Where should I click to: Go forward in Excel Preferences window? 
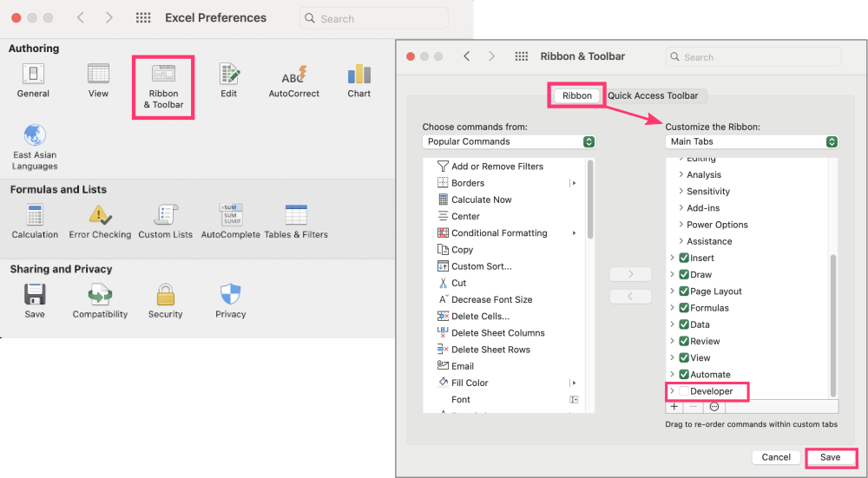[109, 17]
